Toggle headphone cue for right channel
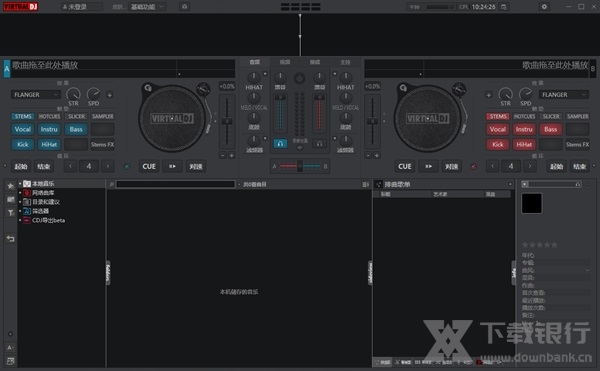 (319, 144)
